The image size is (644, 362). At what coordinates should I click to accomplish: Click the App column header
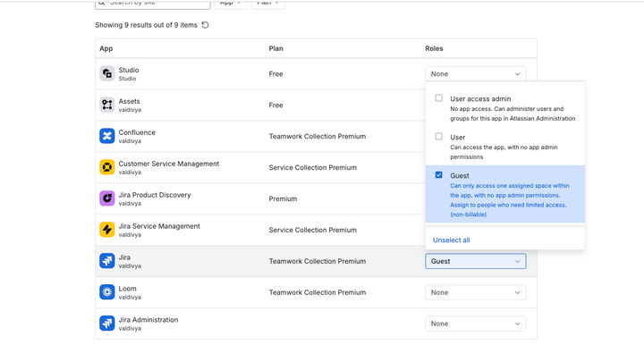tap(106, 48)
